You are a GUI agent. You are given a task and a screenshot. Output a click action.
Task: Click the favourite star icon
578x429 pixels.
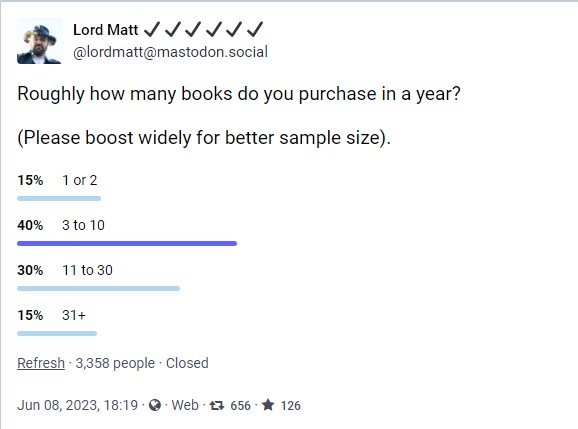pos(268,405)
